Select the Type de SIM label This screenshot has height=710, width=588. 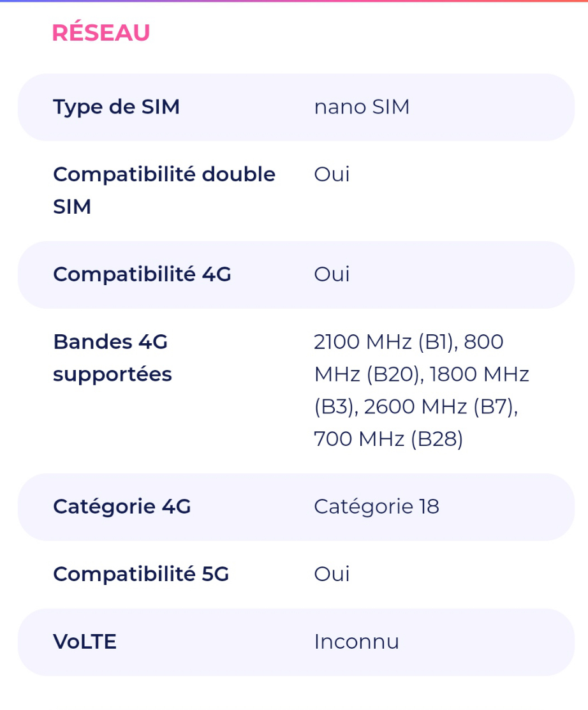116,107
